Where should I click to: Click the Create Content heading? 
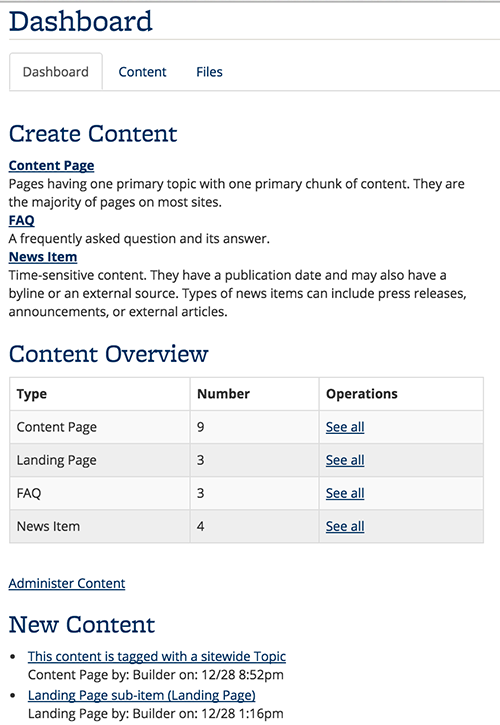pos(93,134)
